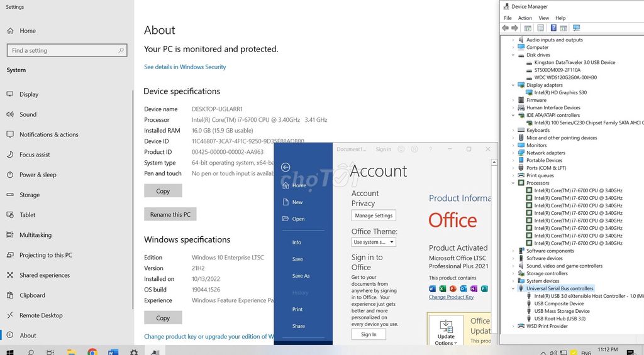Viewport: 644px width, 355px height.
Task: Click Properties toolbar icon in Device Manager
Action: tap(540, 28)
